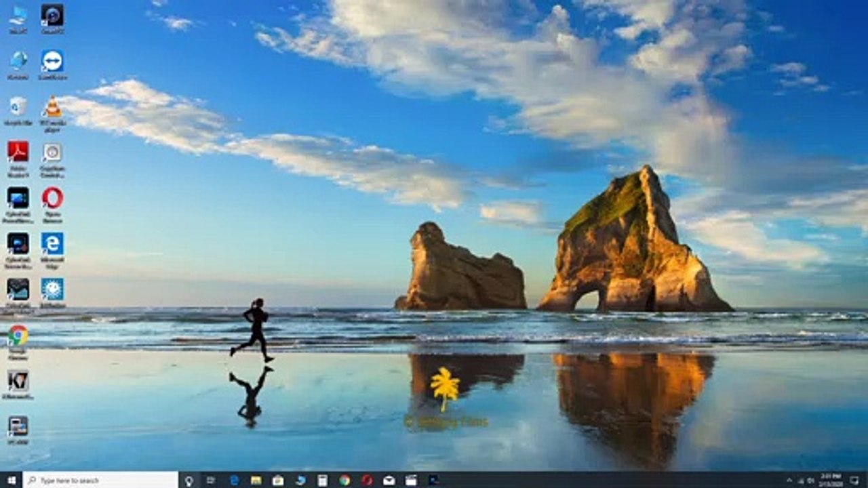This screenshot has height=488, width=868.
Task: Open the Action Center notifications
Action: tap(854, 480)
